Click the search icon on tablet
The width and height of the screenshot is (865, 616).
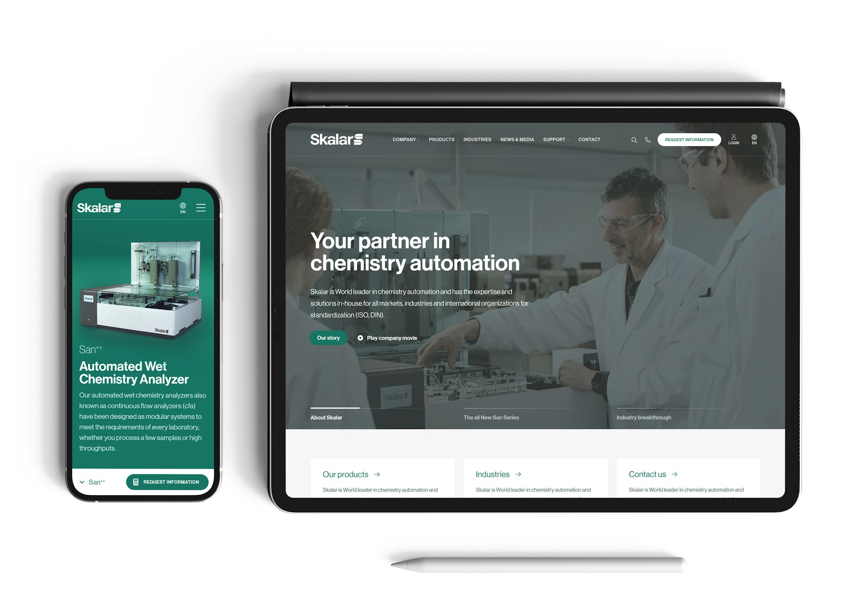tap(634, 140)
